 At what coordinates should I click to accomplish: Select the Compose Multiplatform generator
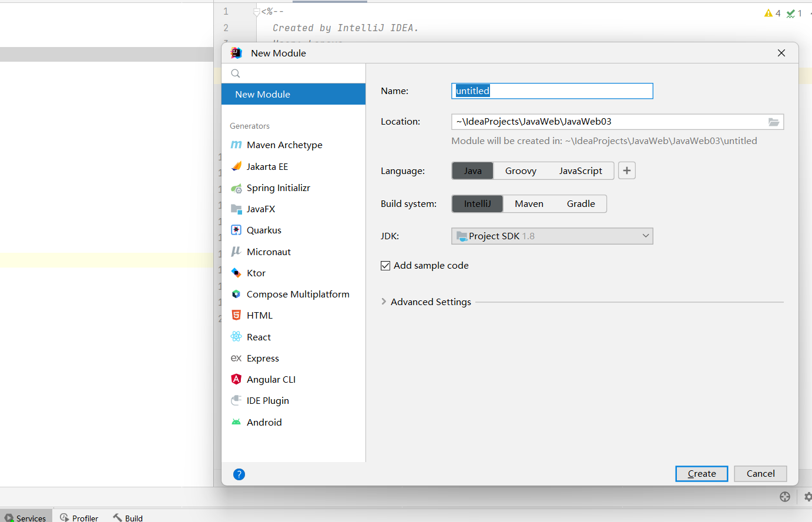[x=293, y=294]
